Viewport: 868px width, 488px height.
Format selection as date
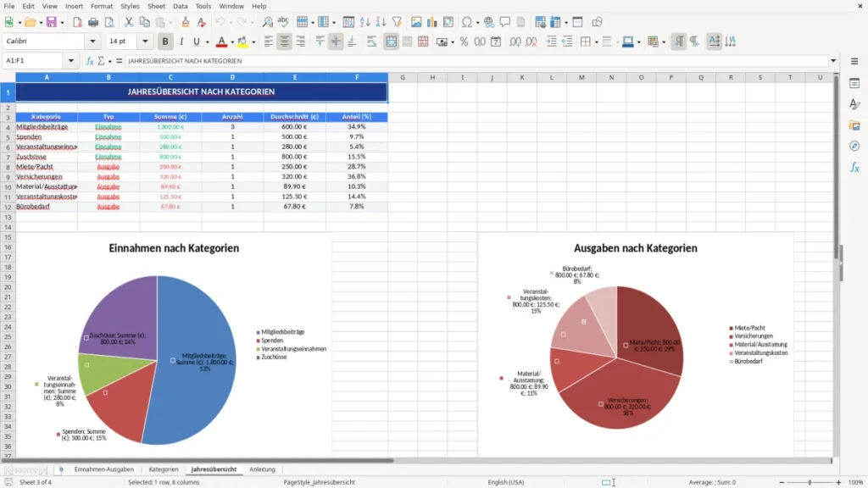click(x=496, y=42)
